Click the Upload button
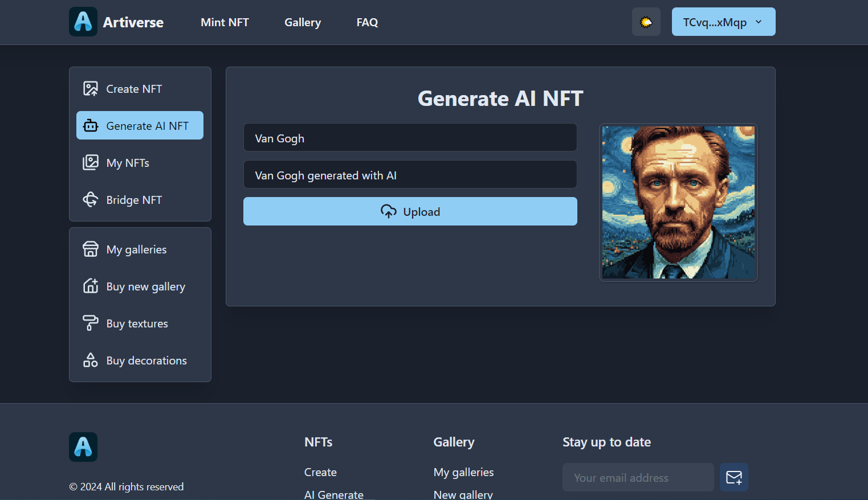This screenshot has height=500, width=868. (410, 211)
